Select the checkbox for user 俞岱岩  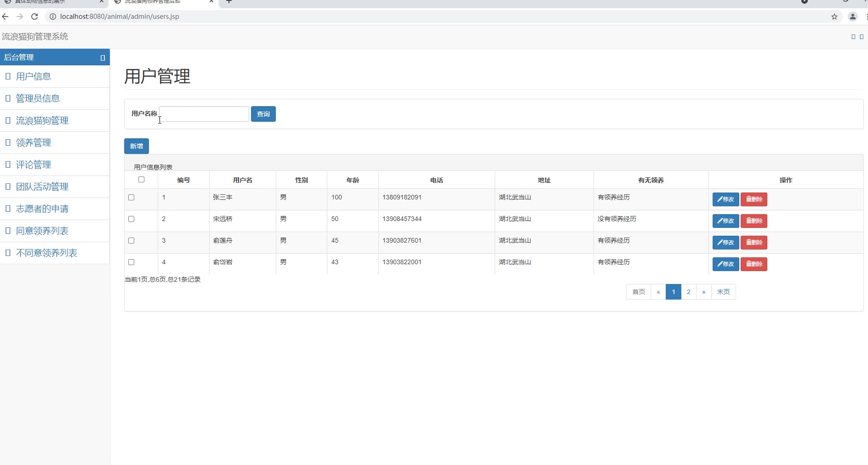pos(131,262)
